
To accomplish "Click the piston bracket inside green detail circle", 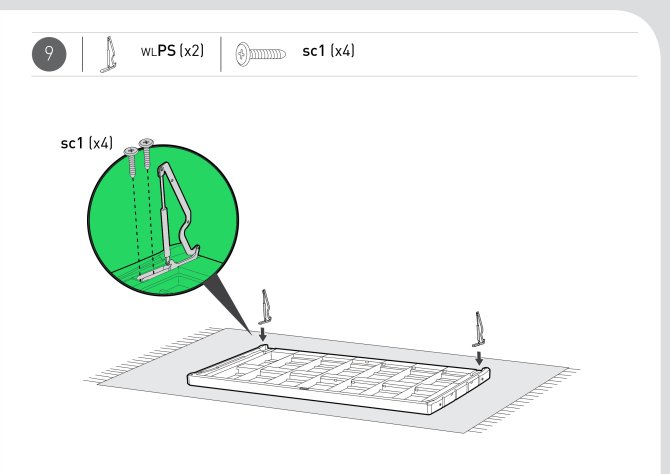I will 177,218.
